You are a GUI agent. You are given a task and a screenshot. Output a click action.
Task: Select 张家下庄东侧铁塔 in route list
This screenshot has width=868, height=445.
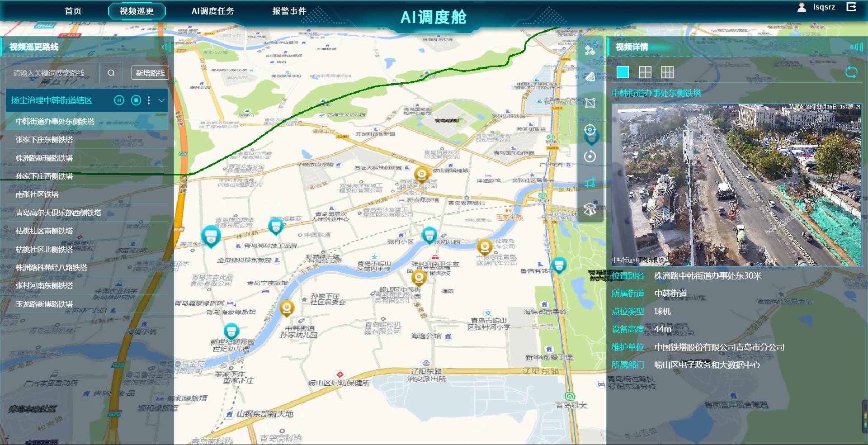pos(86,140)
